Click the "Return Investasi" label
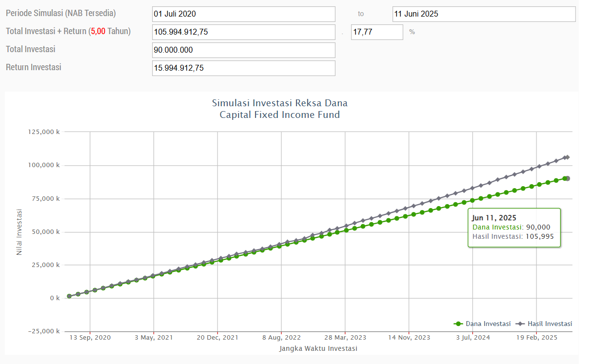This screenshot has width=609, height=364. tap(34, 67)
